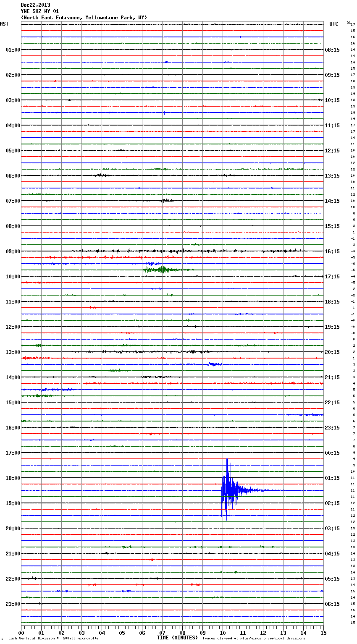Click the 05 minute tick label

point(122,633)
